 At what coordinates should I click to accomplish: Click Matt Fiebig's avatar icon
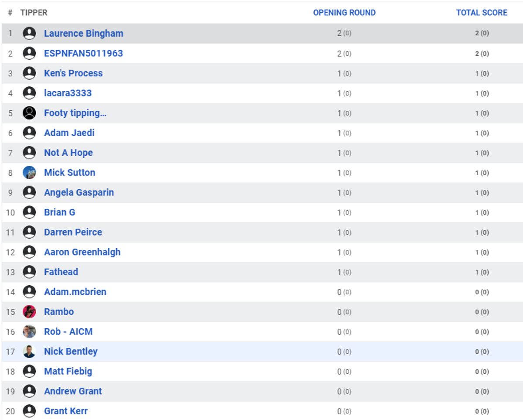29,372
